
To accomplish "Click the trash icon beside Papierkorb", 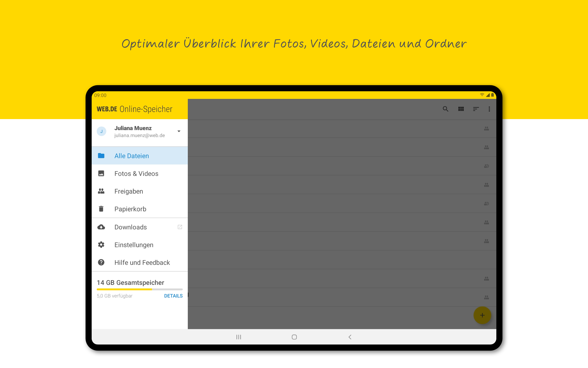I will 101,209.
